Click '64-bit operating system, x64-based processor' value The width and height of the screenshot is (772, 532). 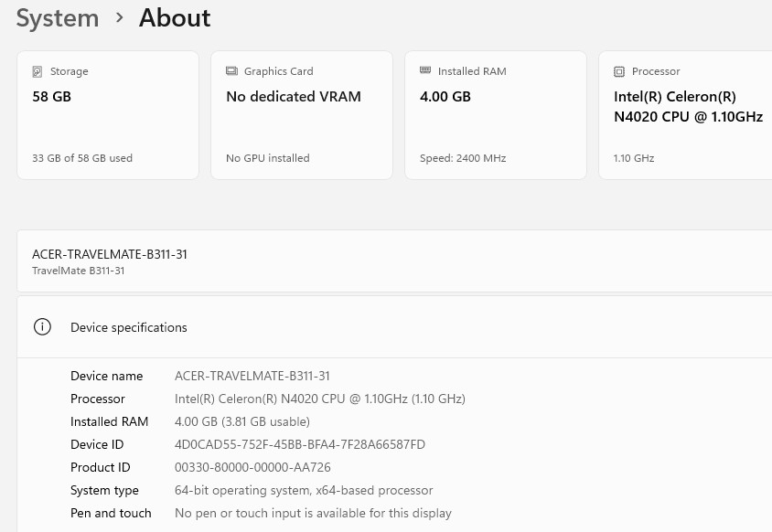pos(304,490)
